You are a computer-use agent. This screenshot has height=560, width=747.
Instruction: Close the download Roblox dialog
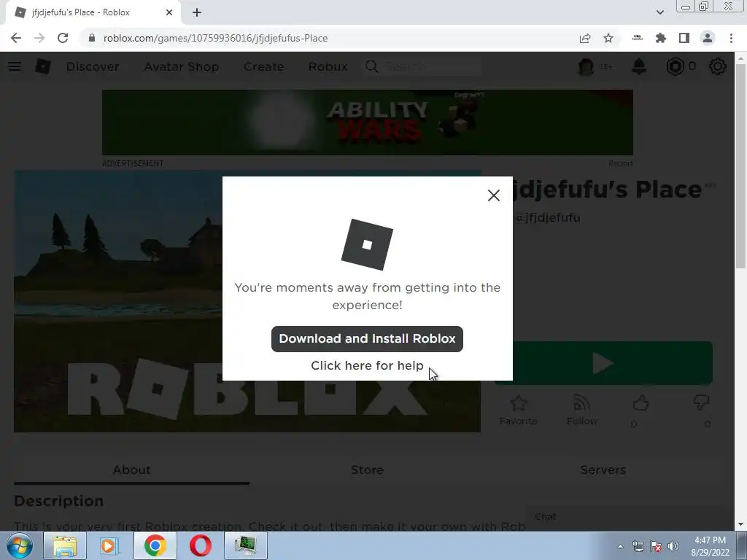click(x=494, y=195)
